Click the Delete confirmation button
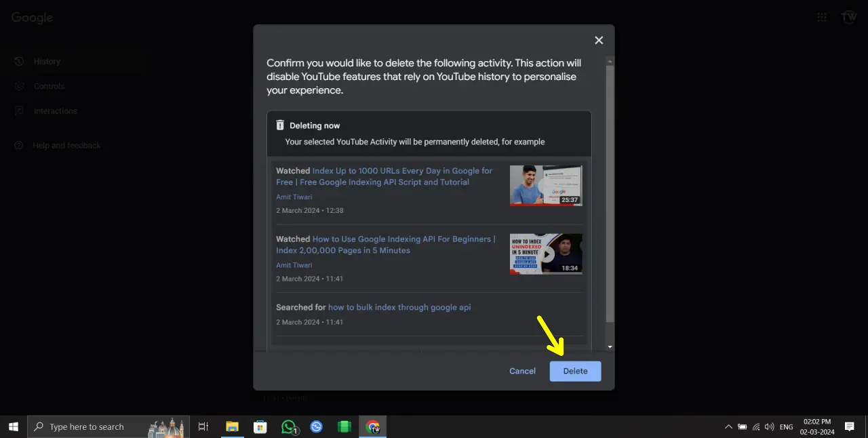Viewport: 868px width, 438px height. click(x=574, y=371)
